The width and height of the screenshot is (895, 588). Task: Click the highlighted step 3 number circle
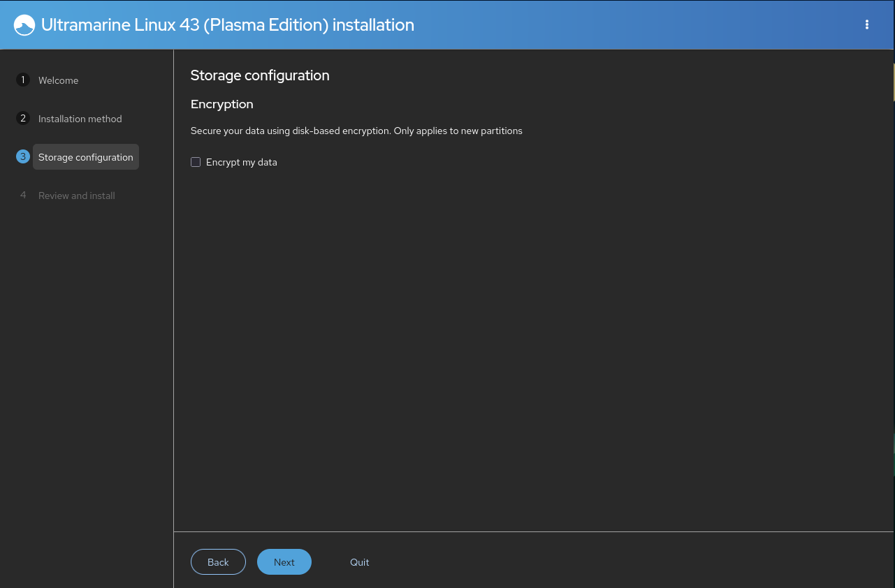23,157
